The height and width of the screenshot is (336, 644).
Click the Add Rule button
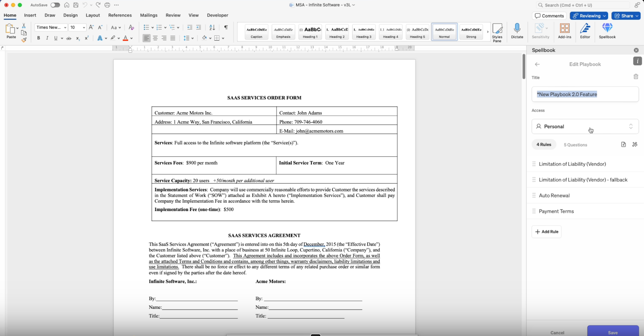pos(547,232)
